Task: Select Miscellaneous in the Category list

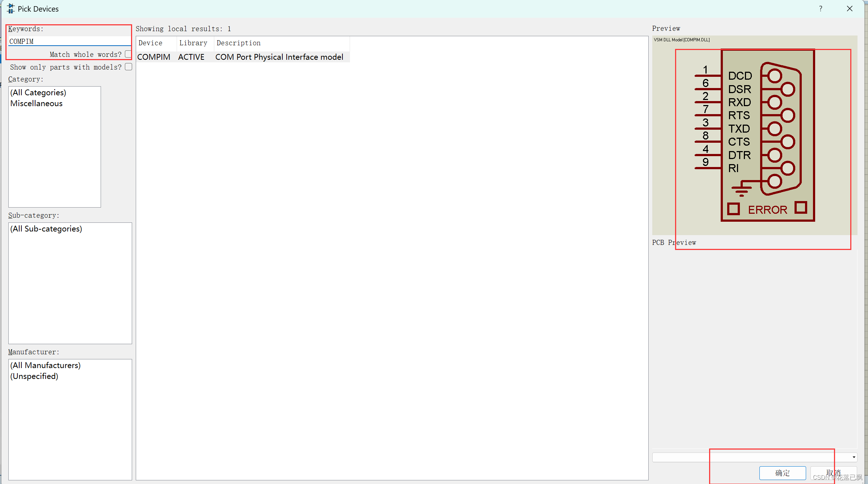Action: click(36, 103)
